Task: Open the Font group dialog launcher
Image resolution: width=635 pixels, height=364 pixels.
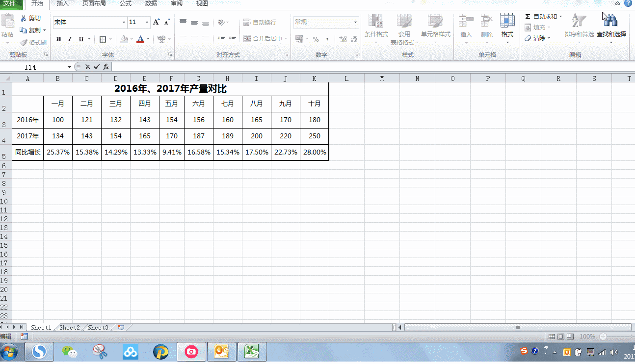Action: (170, 54)
